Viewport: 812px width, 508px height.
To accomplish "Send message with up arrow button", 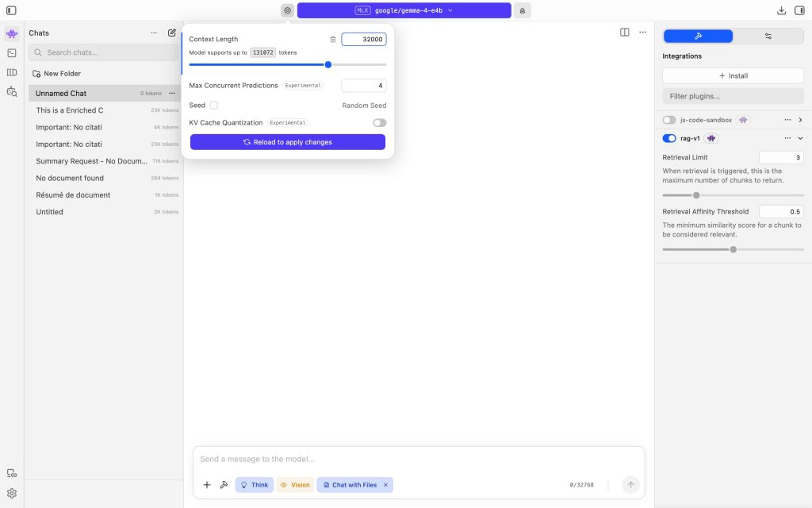I will click(630, 485).
